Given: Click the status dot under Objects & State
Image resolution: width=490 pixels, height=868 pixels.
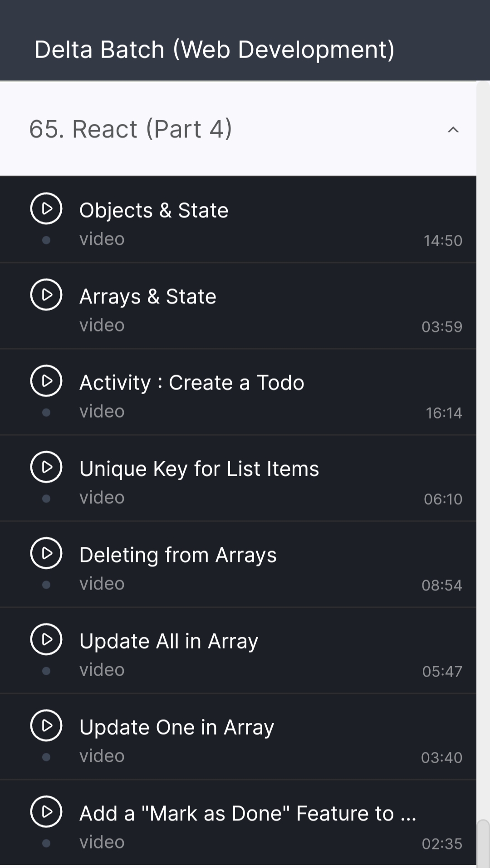Looking at the screenshot, I should point(46,240).
